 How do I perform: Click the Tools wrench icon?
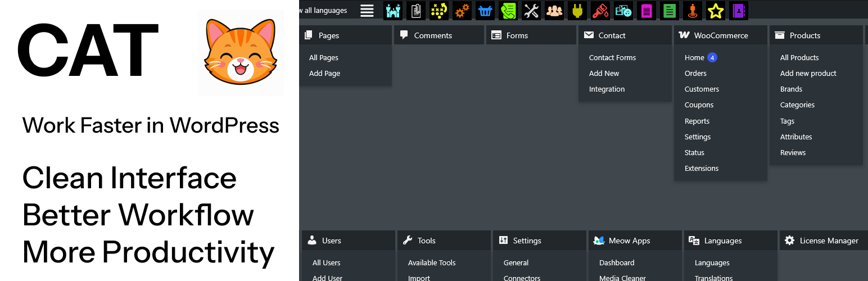pos(408,240)
